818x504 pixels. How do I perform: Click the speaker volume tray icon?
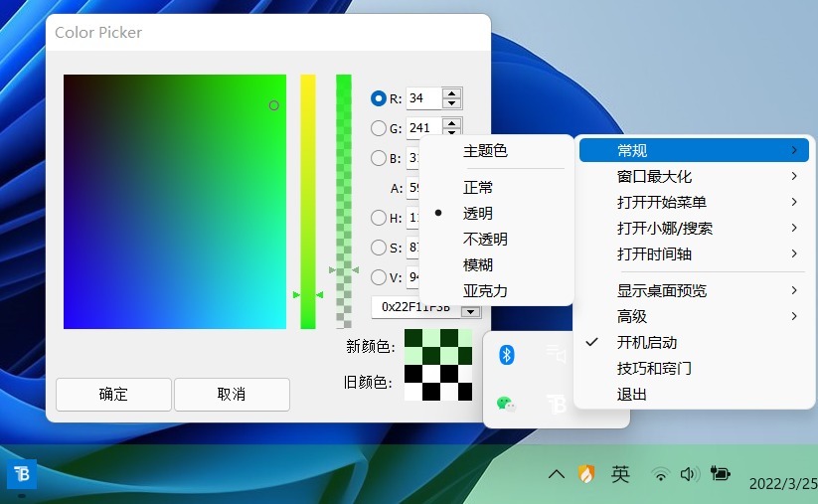coord(689,474)
